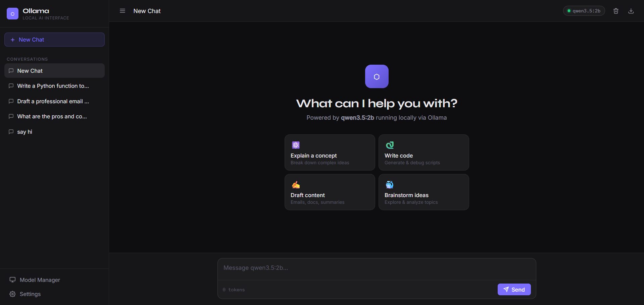Open the 'say hi' conversation
The height and width of the screenshot is (305, 644).
54,132
